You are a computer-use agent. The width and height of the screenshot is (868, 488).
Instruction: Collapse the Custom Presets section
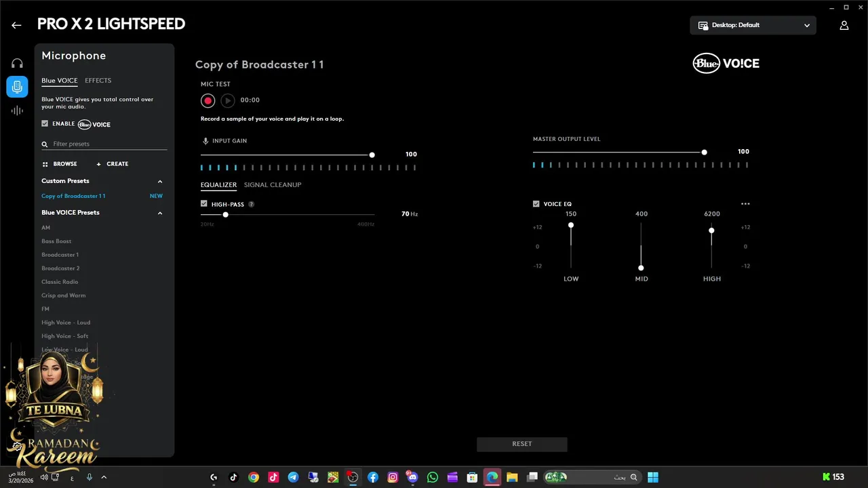pyautogui.click(x=160, y=182)
